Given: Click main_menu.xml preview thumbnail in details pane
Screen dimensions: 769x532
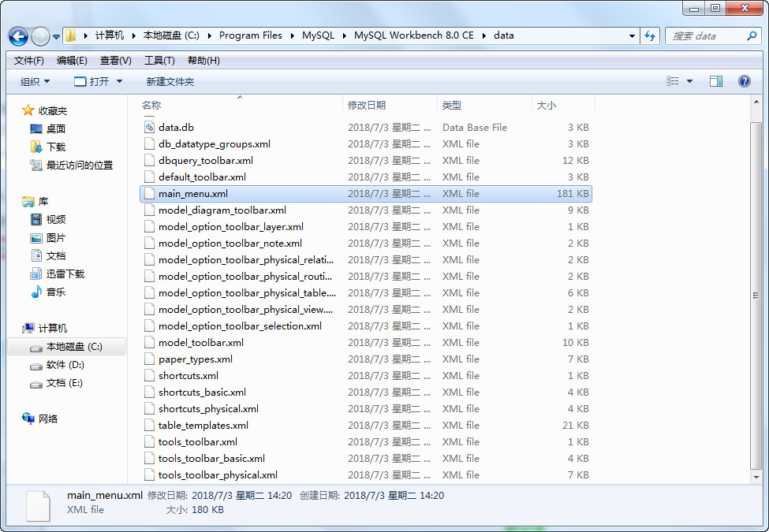Looking at the screenshot, I should 39,505.
